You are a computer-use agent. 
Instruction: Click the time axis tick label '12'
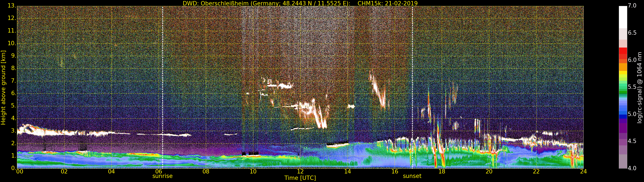tap(300, 171)
